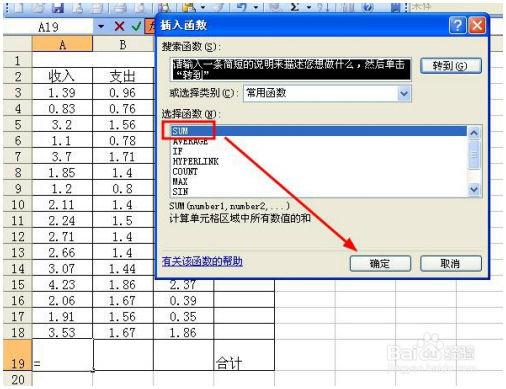This screenshot has width=506, height=389.
Task: Click the 取消 button
Action: coord(451,264)
